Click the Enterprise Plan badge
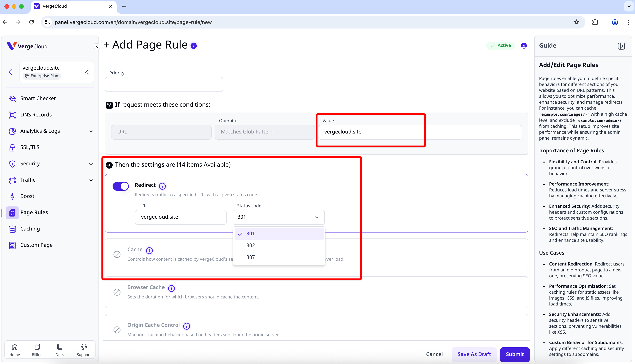The width and height of the screenshot is (635, 364). [x=42, y=76]
